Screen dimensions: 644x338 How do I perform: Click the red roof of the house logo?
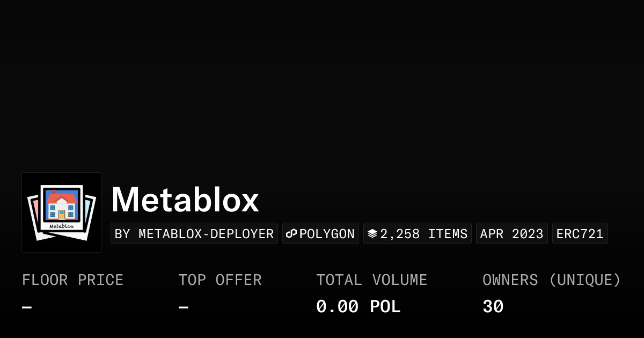pyautogui.click(x=61, y=197)
